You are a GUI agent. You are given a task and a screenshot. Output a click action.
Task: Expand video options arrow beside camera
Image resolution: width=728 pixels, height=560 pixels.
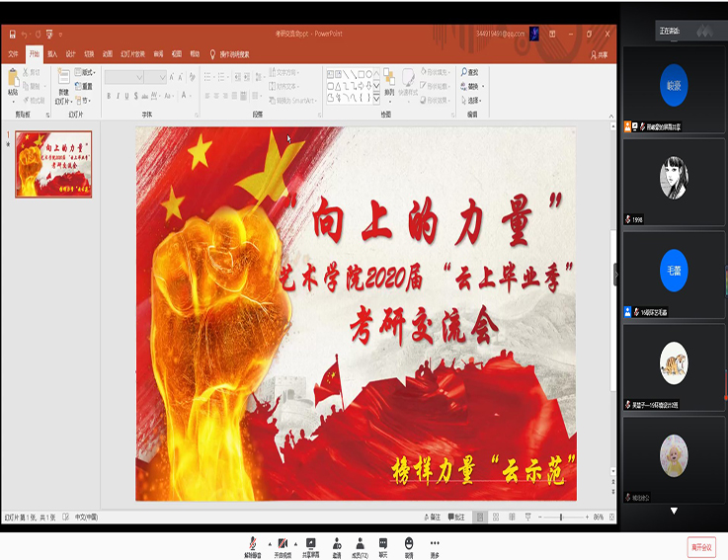[x=294, y=540]
